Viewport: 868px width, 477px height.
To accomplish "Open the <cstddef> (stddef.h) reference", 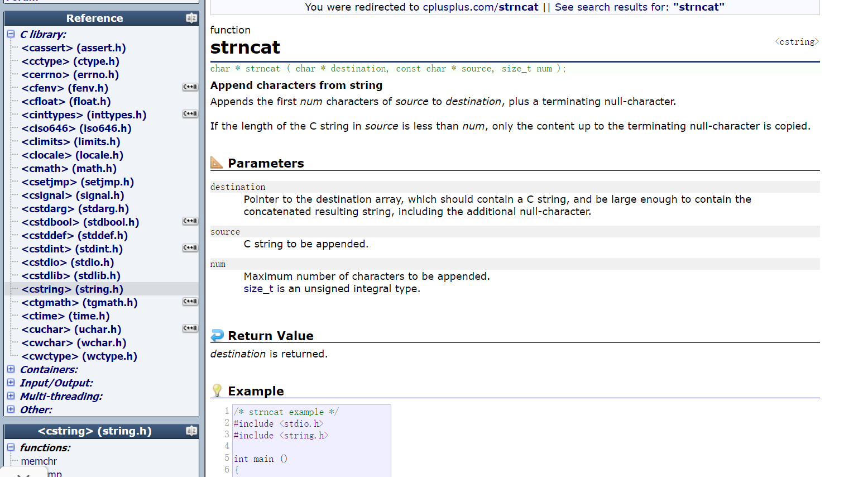I will coord(75,236).
